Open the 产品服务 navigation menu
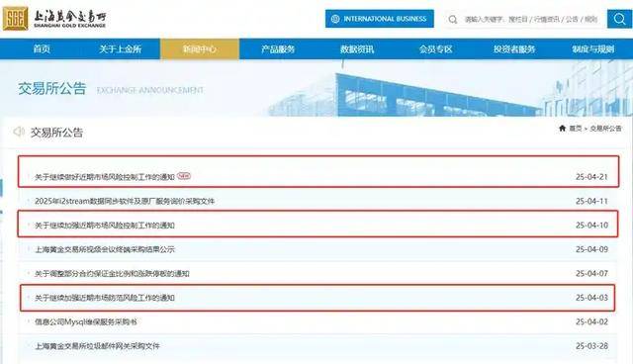Screen dimensions: 633x364 click(278, 49)
